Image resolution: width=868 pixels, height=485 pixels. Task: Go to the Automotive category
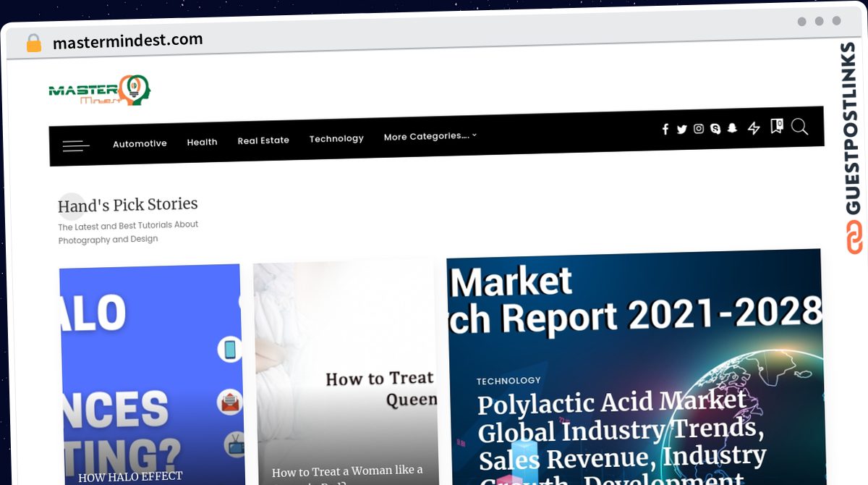(140, 143)
